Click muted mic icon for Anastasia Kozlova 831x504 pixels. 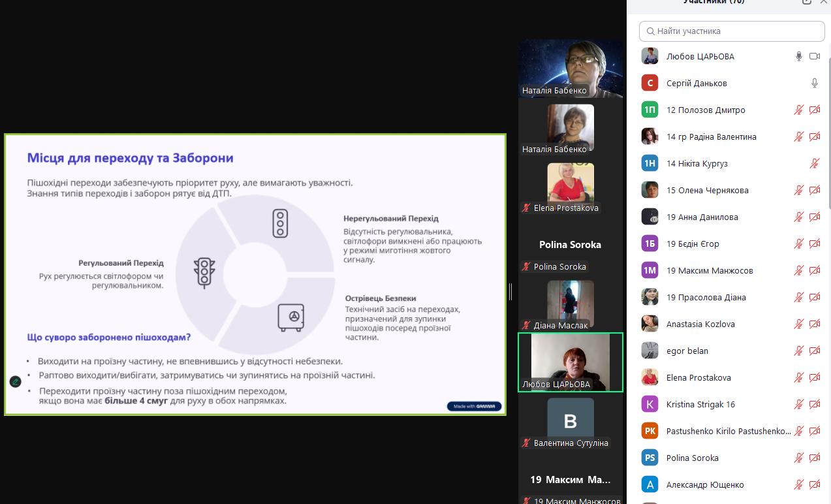point(798,324)
